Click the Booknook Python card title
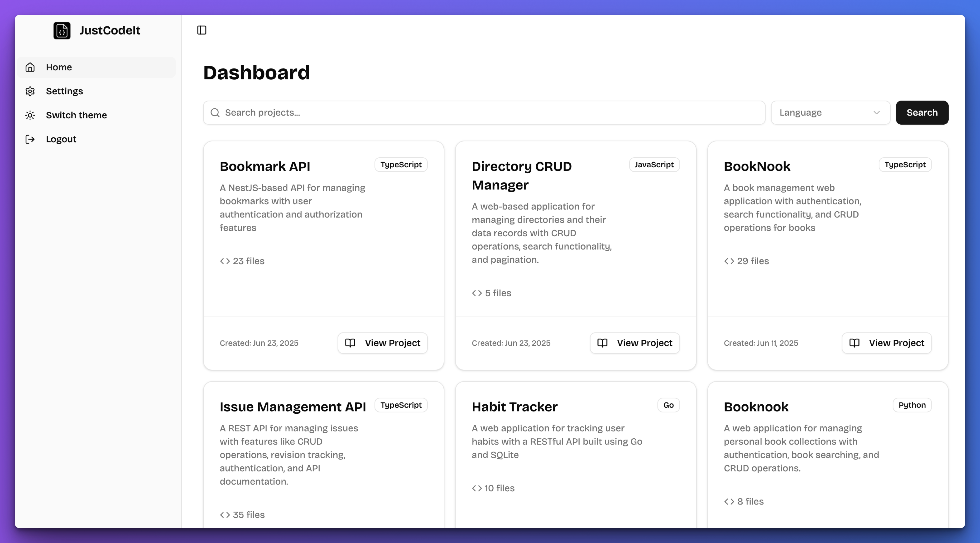980x543 pixels. 756,407
